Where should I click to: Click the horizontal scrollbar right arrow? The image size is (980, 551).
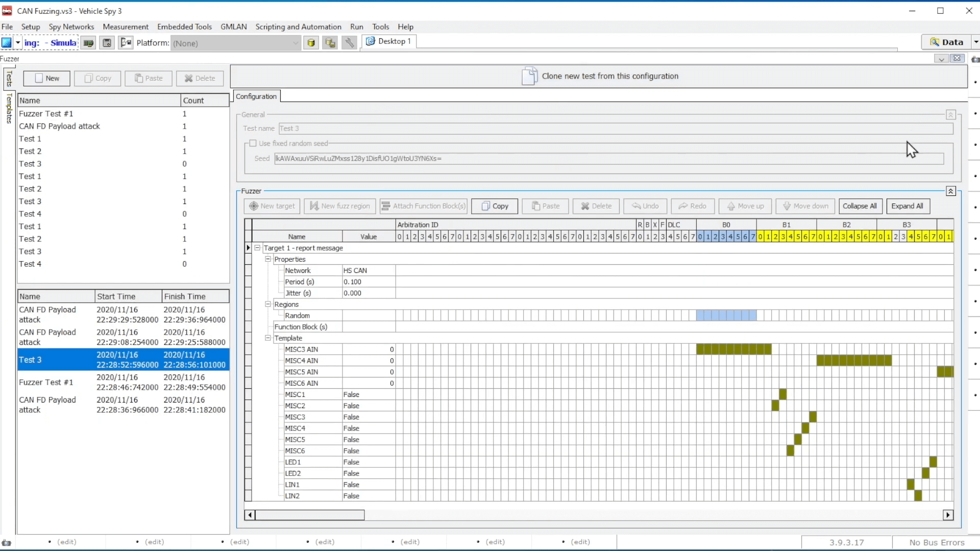(x=948, y=515)
